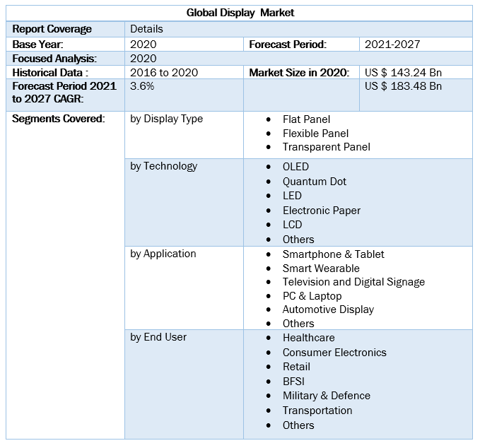The image size is (480, 448).
Task: Click the by Application cell
Action: tap(163, 254)
